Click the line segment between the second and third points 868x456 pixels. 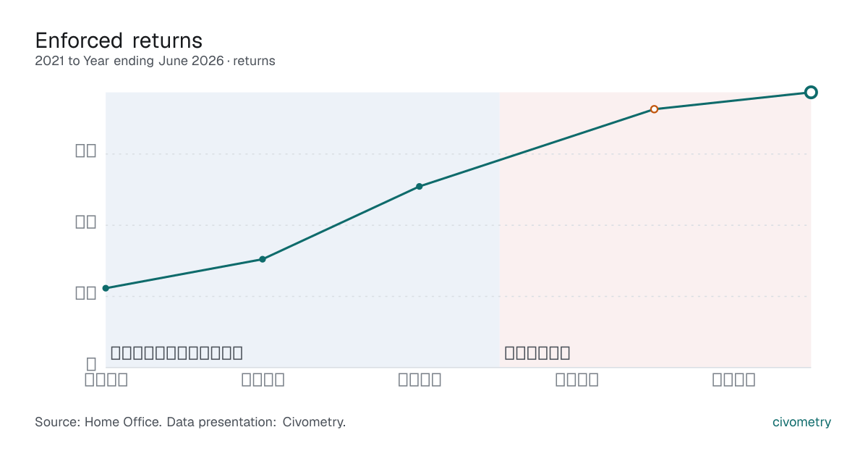click(341, 223)
